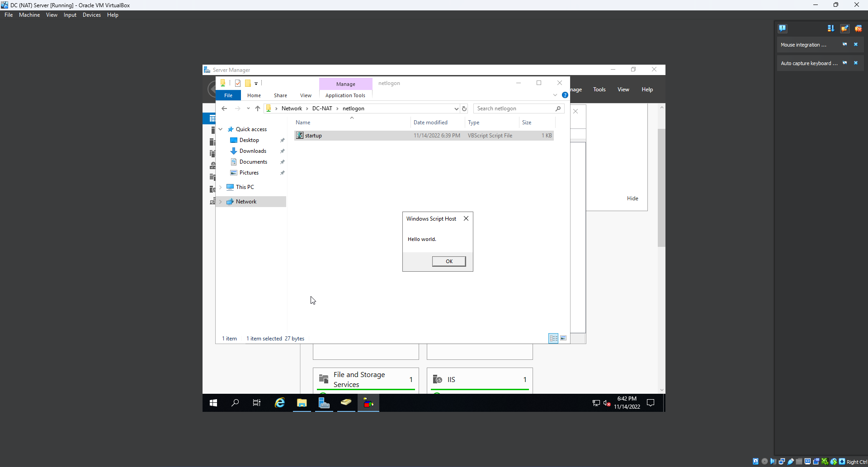Screen dimensions: 868x467
Task: Switch to large icons view layout
Action: coord(564,338)
